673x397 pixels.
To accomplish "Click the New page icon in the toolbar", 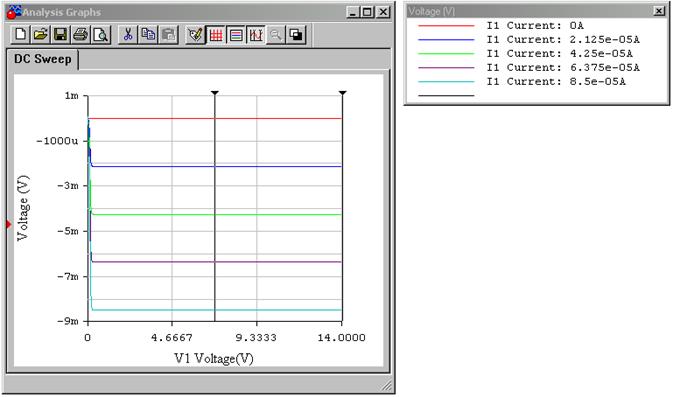I will (20, 35).
